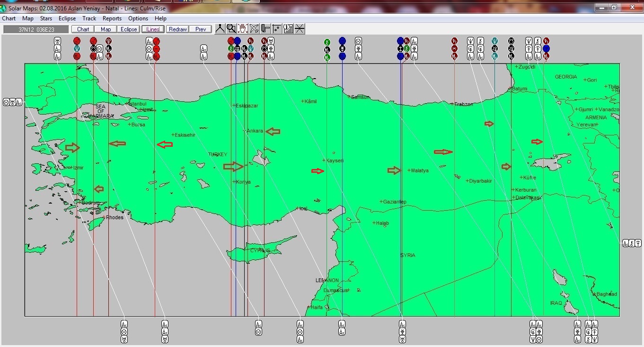The image size is (644, 347).
Task: Click the Ankara city marker on map
Action: pos(245,131)
